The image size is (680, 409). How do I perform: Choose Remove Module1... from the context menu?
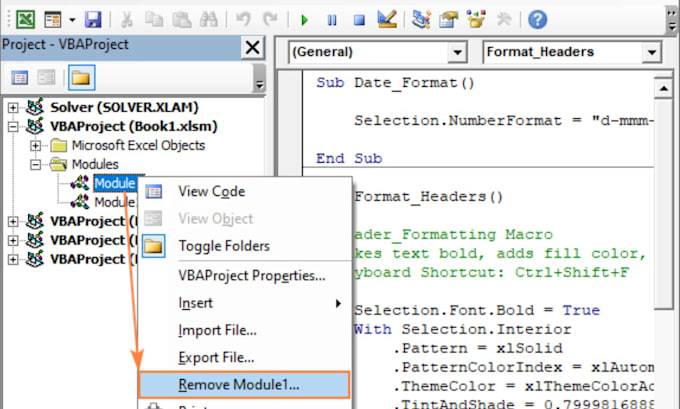[x=244, y=385]
